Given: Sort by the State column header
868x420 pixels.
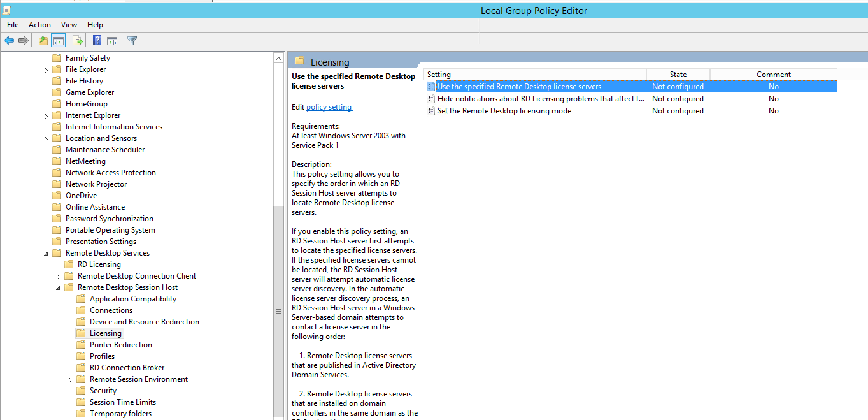Looking at the screenshot, I should pyautogui.click(x=678, y=75).
